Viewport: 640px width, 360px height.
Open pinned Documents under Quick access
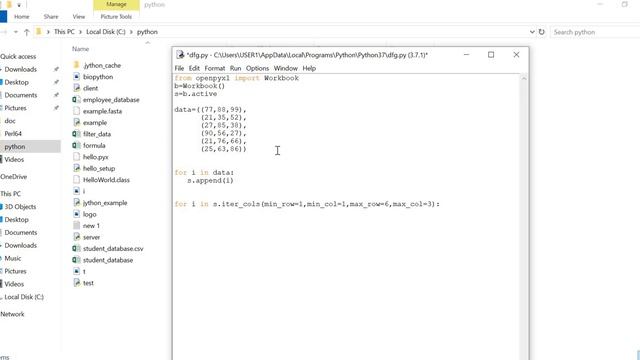point(21,95)
